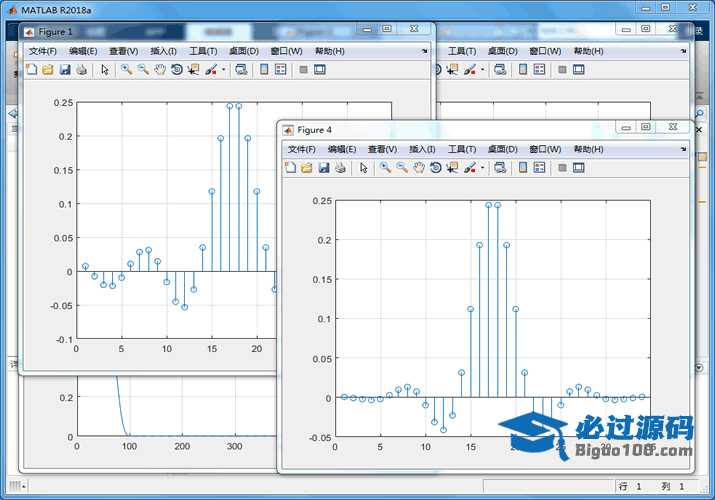Click Link Plot icon in background figure
The width and height of the screenshot is (715, 500).
500,69
